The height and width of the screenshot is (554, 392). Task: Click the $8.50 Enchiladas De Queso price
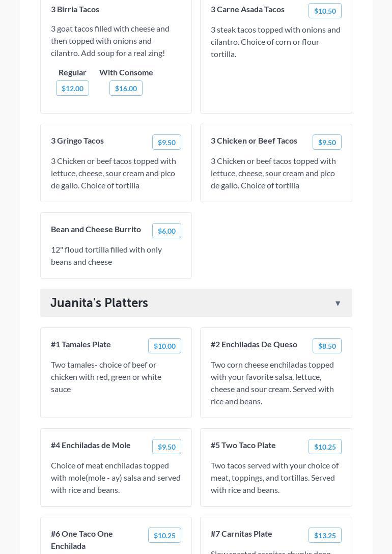[327, 346]
